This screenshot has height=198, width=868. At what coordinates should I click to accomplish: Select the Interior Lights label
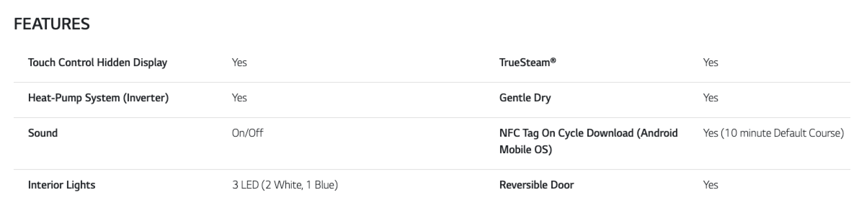62,185
